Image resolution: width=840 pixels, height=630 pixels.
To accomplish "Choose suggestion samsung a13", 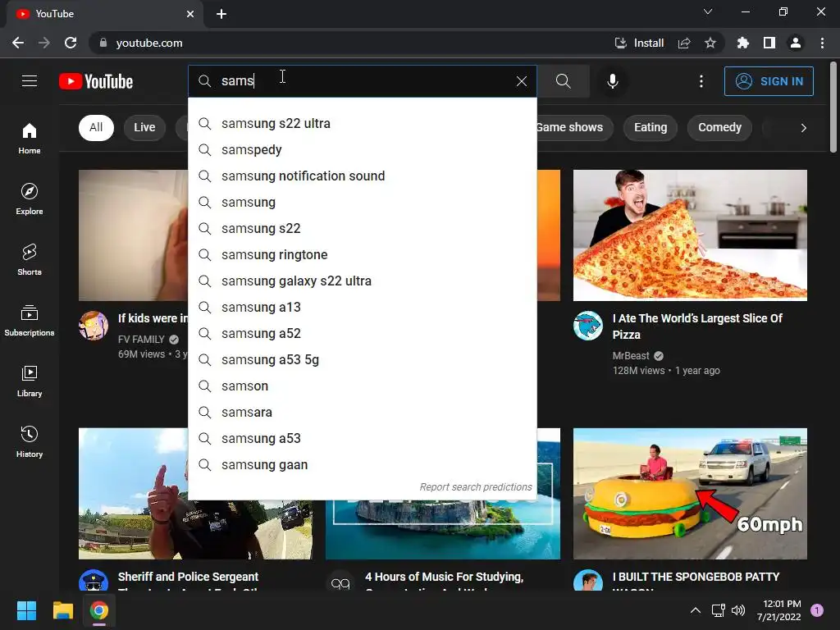I will coord(362,307).
